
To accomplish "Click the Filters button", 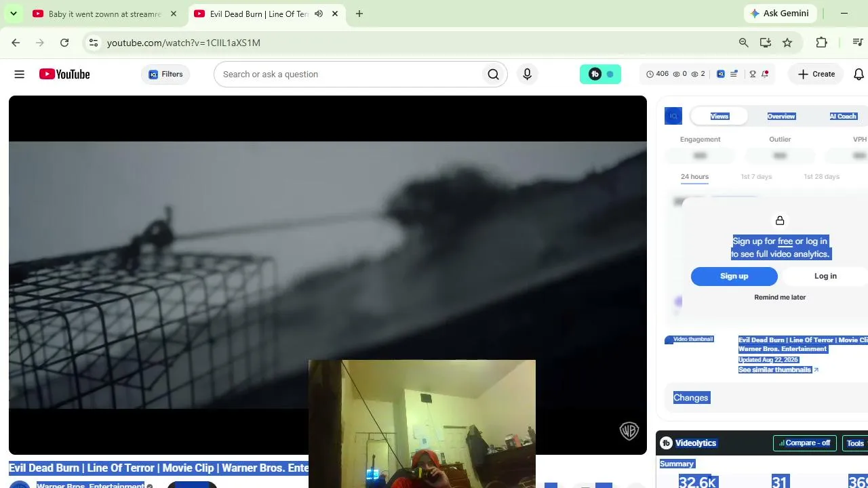I will [165, 75].
